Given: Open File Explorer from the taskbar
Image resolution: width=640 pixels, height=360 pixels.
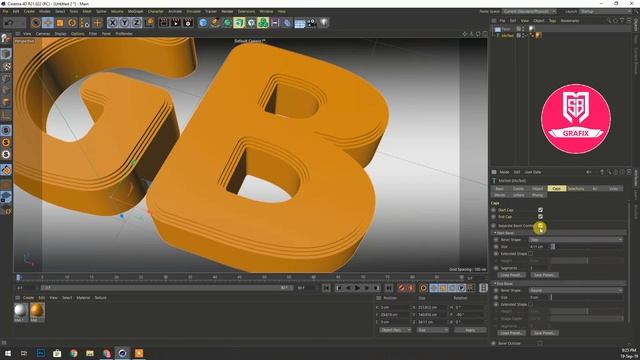Looking at the screenshot, I should click(90, 353).
